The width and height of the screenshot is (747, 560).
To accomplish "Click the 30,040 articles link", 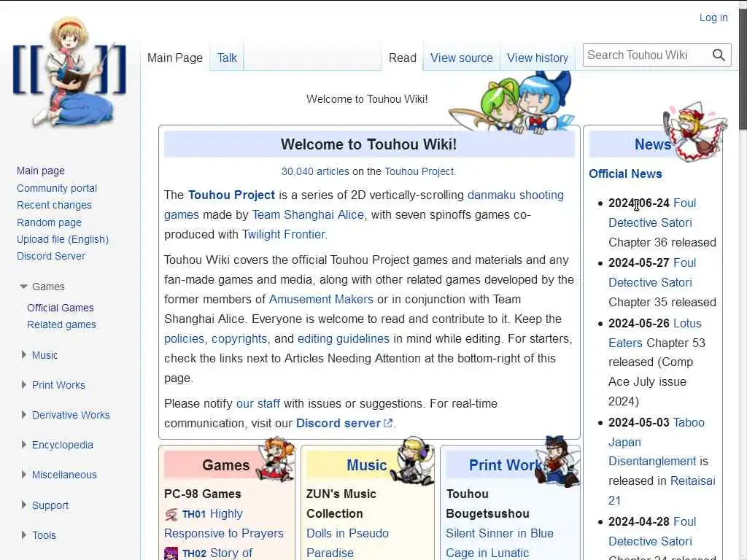I will click(315, 171).
